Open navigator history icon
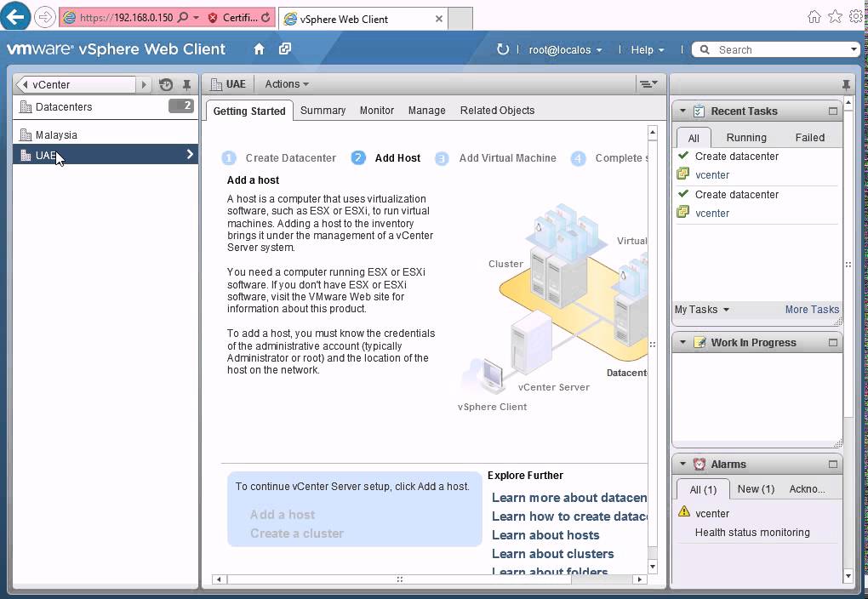Screen dimensions: 868x599 click(166, 84)
